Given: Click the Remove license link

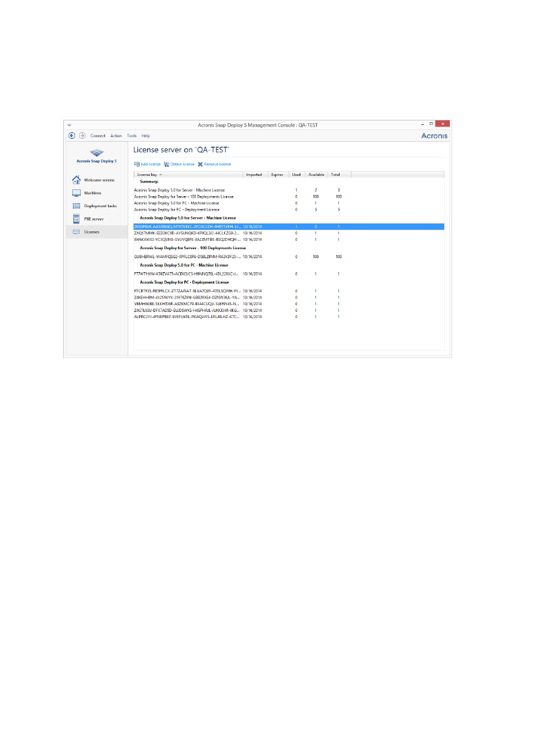Looking at the screenshot, I should click(x=217, y=164).
